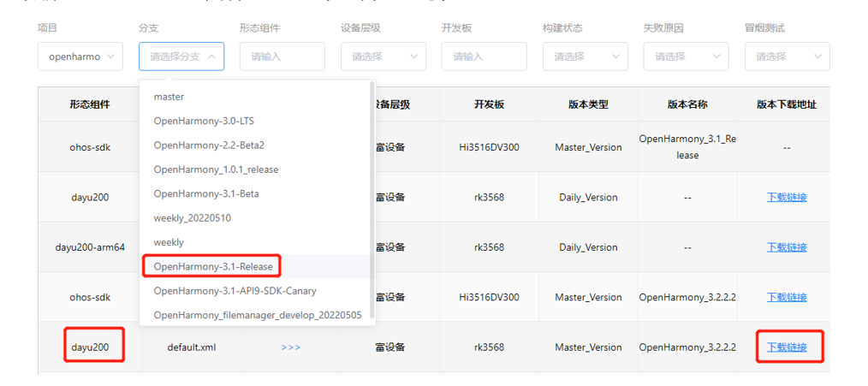Open the 冒烟测试 dropdown

click(788, 56)
